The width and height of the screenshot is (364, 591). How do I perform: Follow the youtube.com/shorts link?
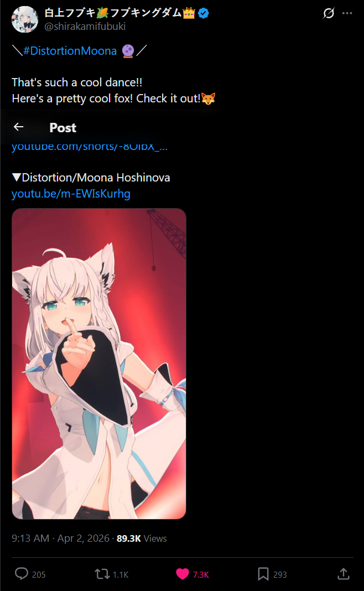pyautogui.click(x=90, y=147)
